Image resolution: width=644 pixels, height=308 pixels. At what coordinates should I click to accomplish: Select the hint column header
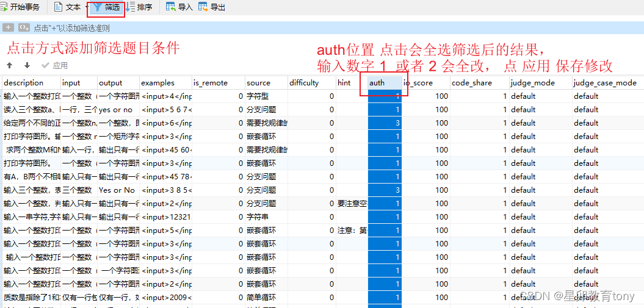(x=352, y=83)
